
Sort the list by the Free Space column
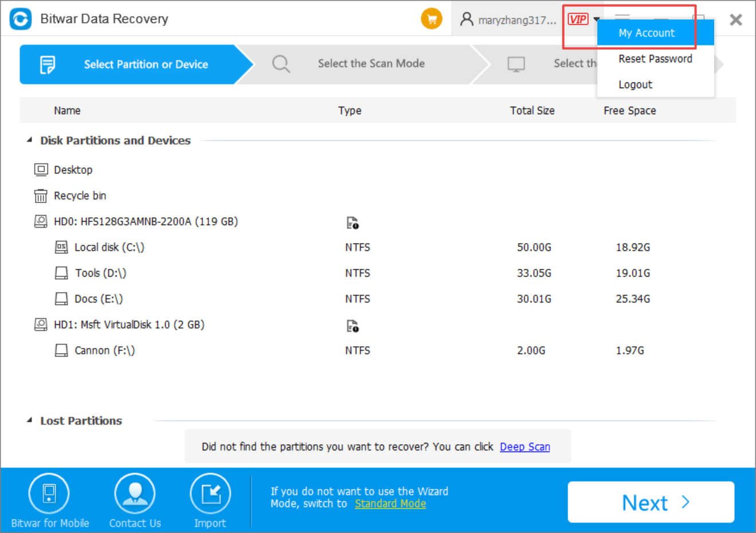(629, 111)
